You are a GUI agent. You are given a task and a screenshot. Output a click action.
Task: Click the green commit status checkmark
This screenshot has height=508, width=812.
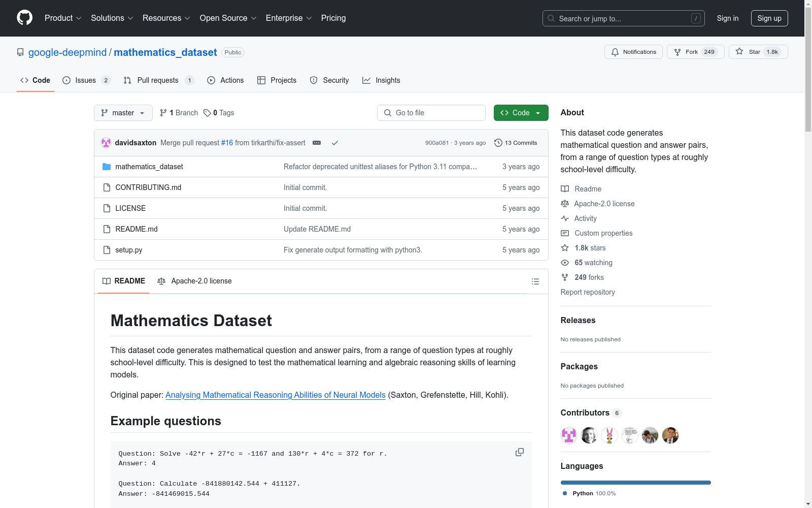[x=335, y=143]
